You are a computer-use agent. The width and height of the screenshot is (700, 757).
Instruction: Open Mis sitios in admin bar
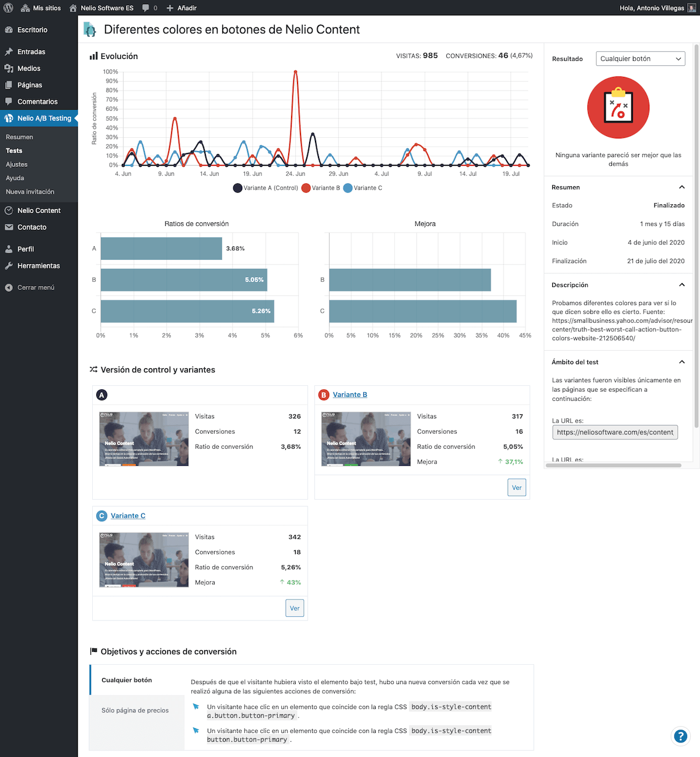[x=41, y=8]
